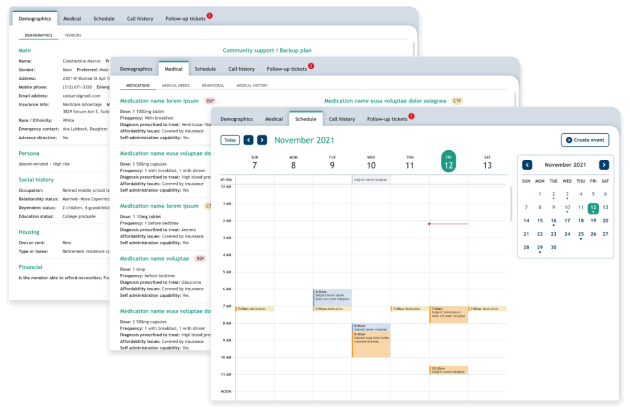630x413 pixels.
Task: Select Wednesday 10 column header in week view
Action: point(371,162)
